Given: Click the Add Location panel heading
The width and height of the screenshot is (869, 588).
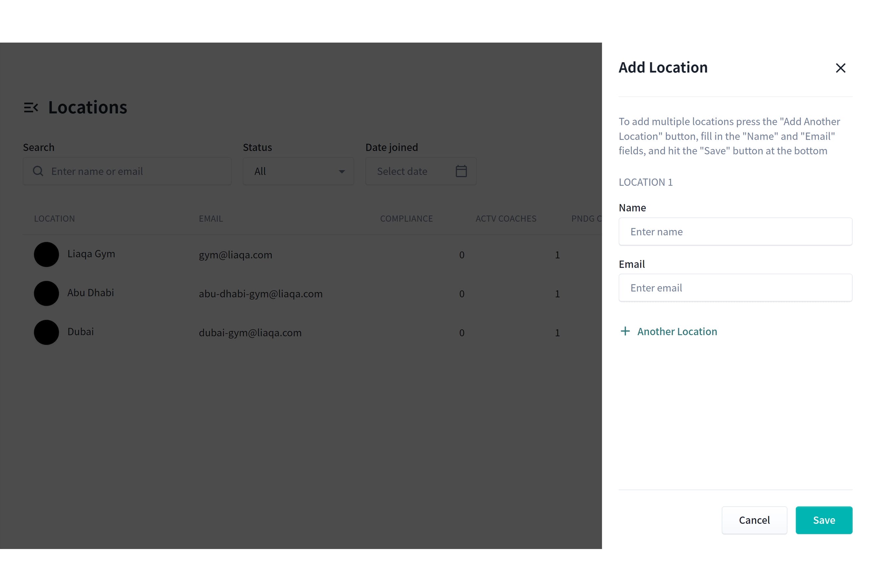Looking at the screenshot, I should tap(663, 67).
